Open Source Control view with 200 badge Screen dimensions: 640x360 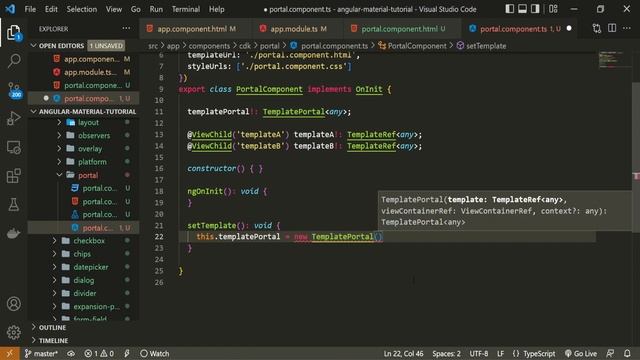[x=13, y=90]
